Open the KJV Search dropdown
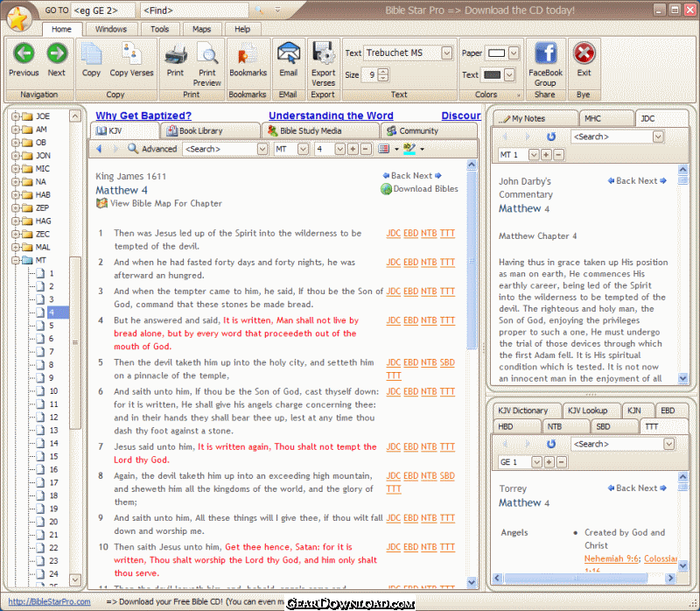The height and width of the screenshot is (611, 700). pyautogui.click(x=262, y=149)
